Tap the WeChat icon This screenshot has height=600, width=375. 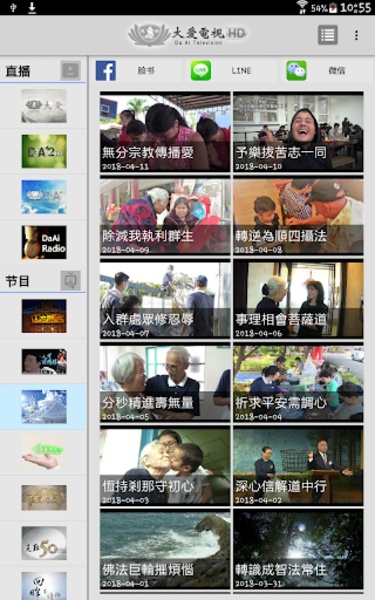[296, 70]
